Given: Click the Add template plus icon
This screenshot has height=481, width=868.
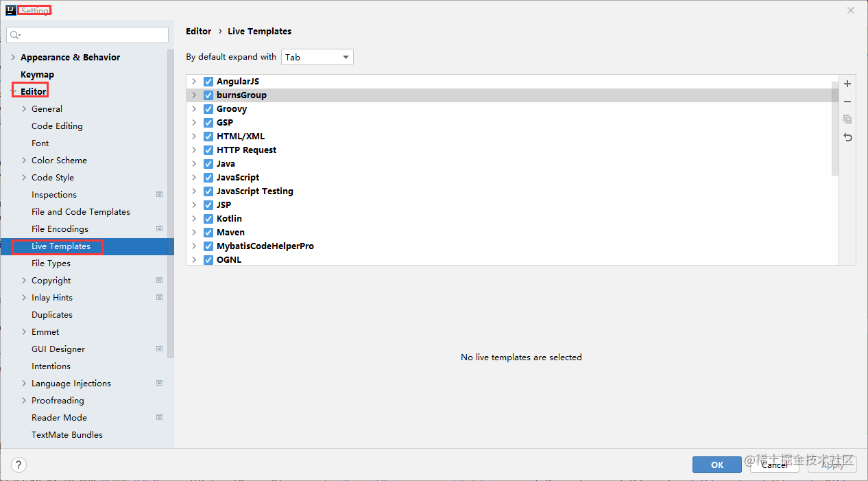Looking at the screenshot, I should [847, 84].
